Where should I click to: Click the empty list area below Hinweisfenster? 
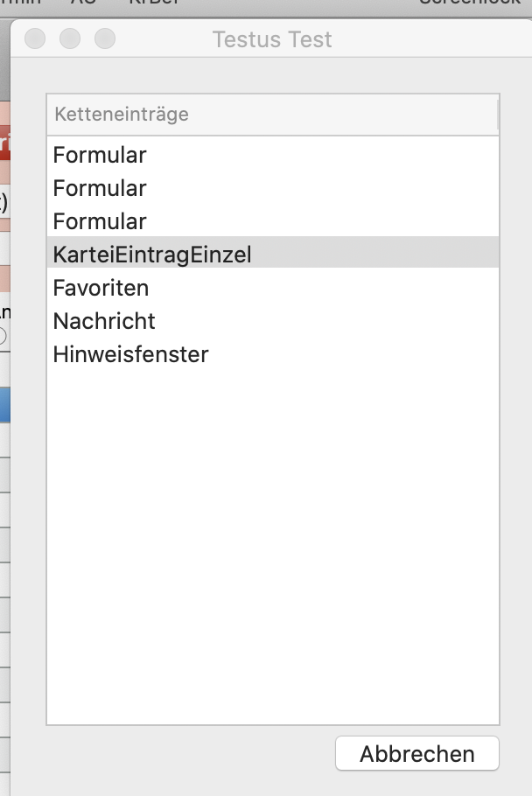[x=273, y=548]
